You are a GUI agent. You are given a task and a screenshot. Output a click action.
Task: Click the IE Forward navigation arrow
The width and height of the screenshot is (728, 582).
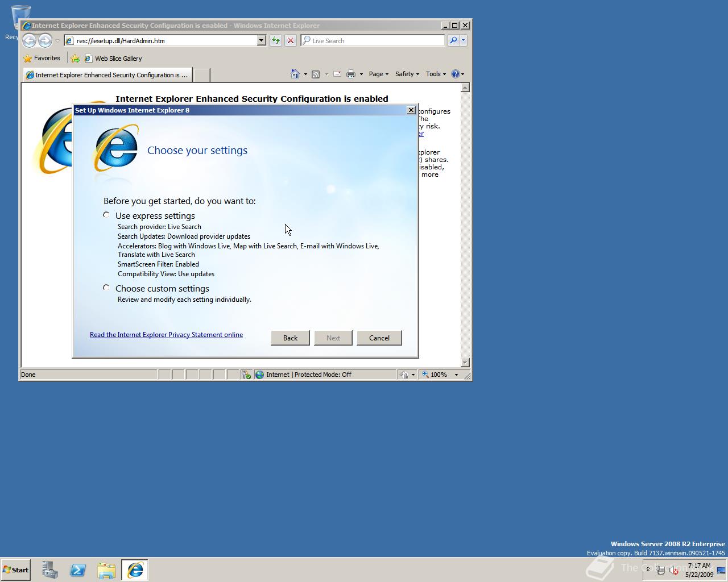(x=45, y=40)
